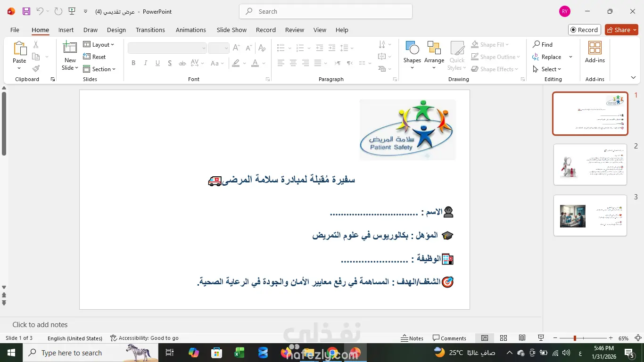Toggle bold formatting
Viewport: 644px width, 362px height.
tap(133, 63)
